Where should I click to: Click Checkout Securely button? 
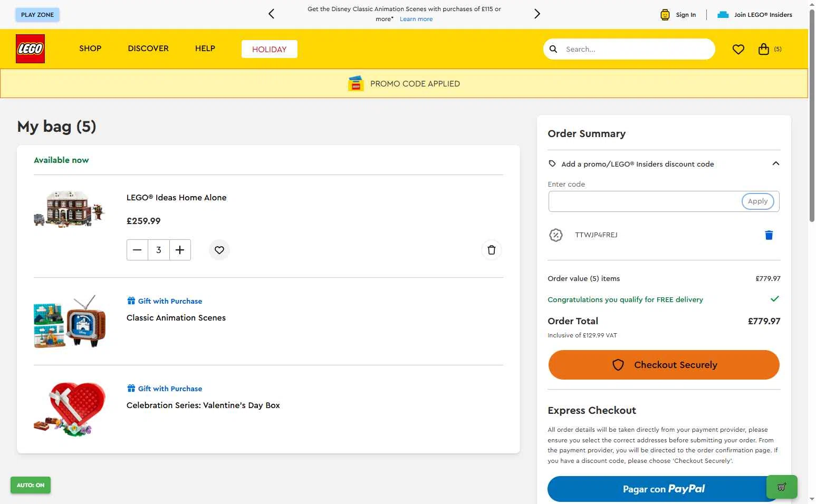point(664,365)
